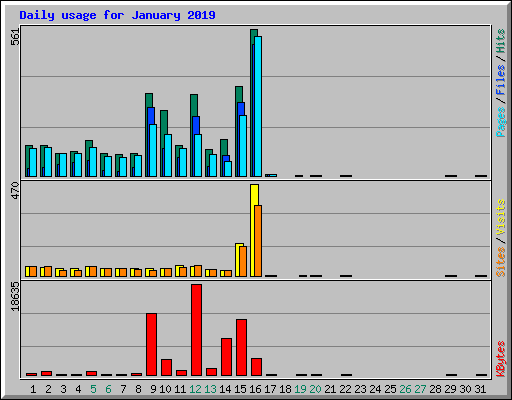Click the Sites legend label
This screenshot has width=512, height=400.
[x=500, y=262]
